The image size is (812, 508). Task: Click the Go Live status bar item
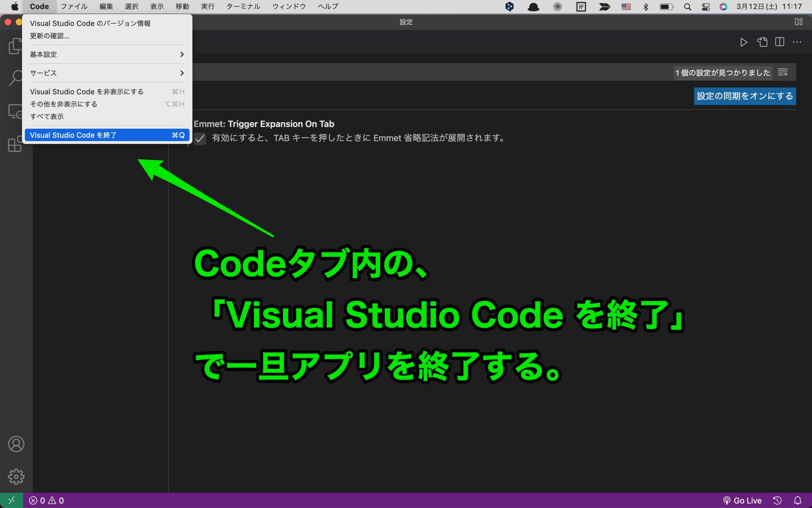(x=742, y=501)
